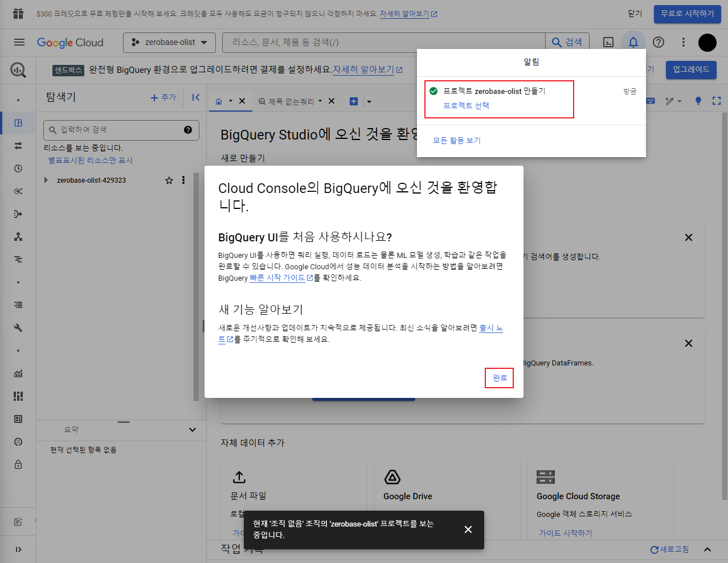Click the Google Cloud logo
The image size is (728, 563).
coord(70,43)
